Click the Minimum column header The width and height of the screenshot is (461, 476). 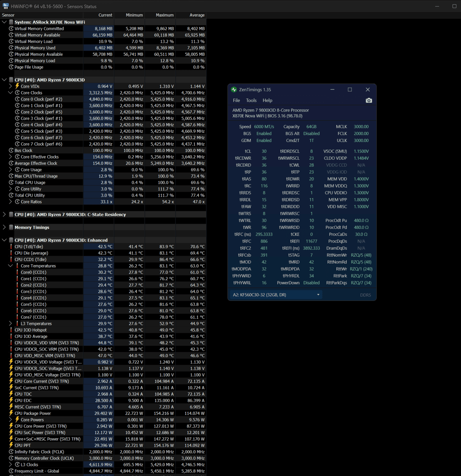tap(130, 15)
